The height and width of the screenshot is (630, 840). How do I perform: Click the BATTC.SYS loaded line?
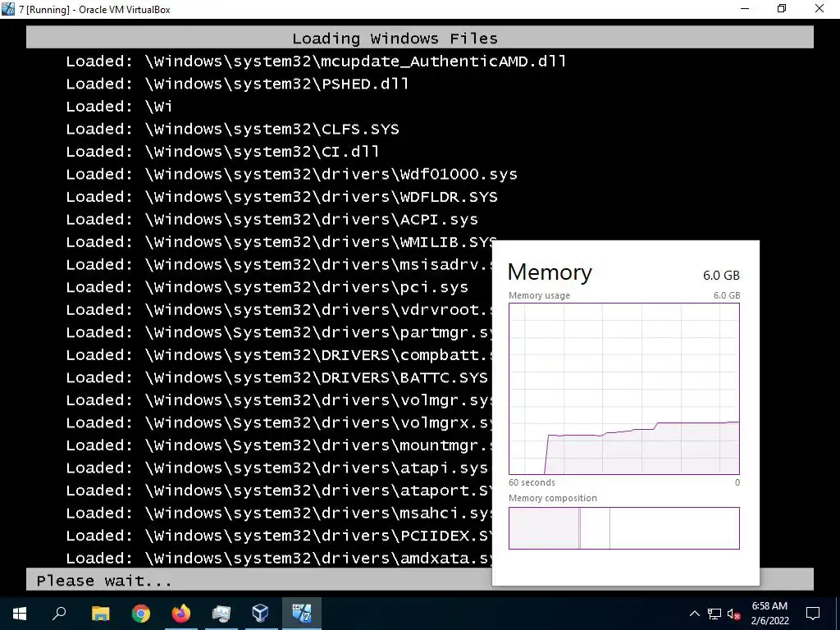(x=276, y=377)
